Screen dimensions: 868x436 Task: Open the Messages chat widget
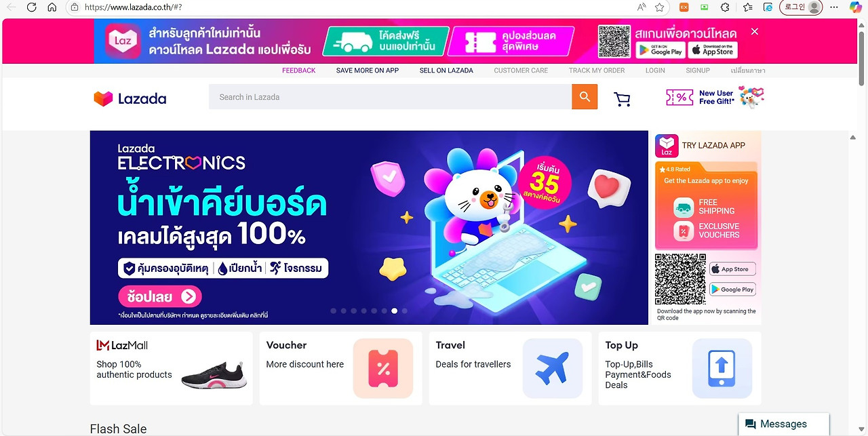783,424
